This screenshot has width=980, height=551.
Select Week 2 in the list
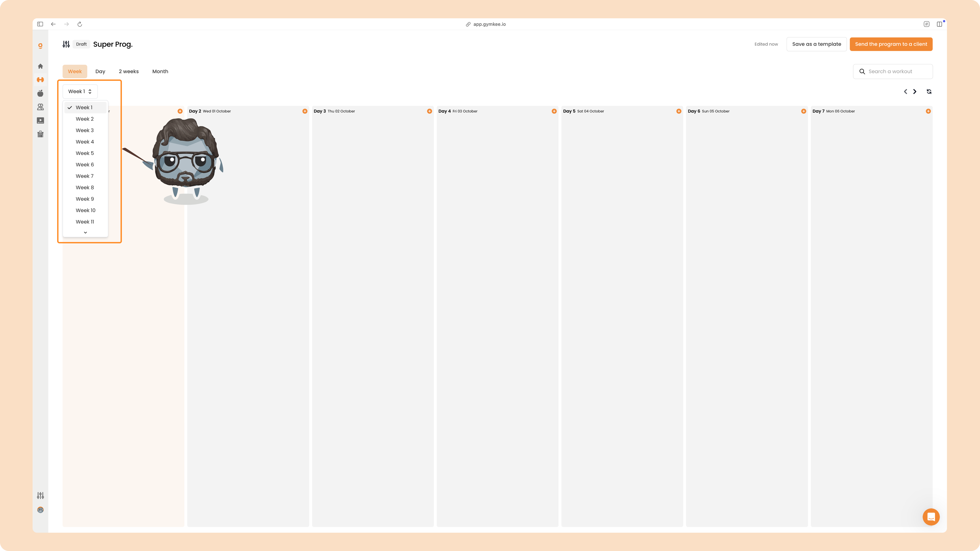pyautogui.click(x=85, y=119)
